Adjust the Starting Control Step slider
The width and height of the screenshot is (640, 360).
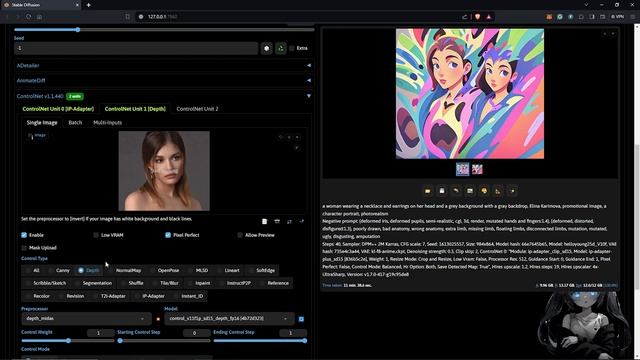(x=164, y=341)
